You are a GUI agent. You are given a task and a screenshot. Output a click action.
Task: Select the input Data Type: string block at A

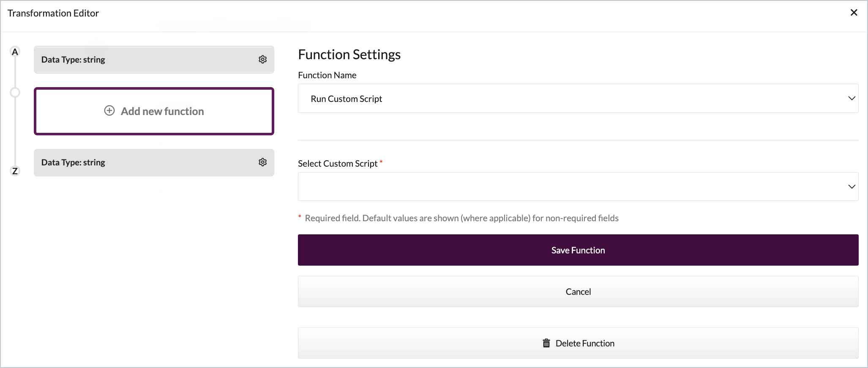click(x=139, y=60)
